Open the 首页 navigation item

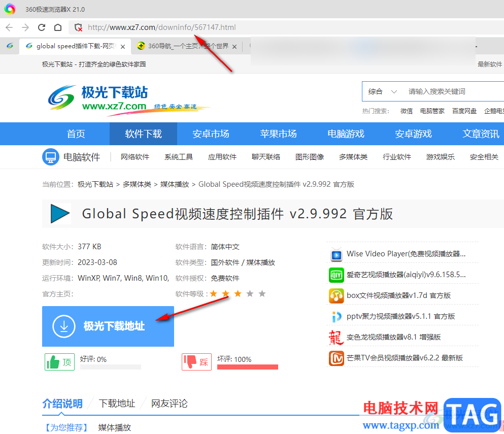click(x=76, y=133)
